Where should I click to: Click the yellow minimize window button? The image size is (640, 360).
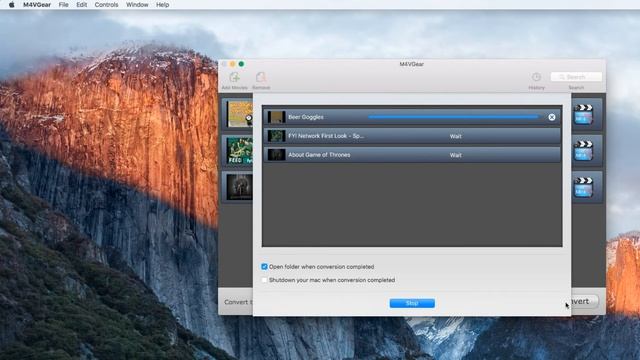(x=232, y=64)
